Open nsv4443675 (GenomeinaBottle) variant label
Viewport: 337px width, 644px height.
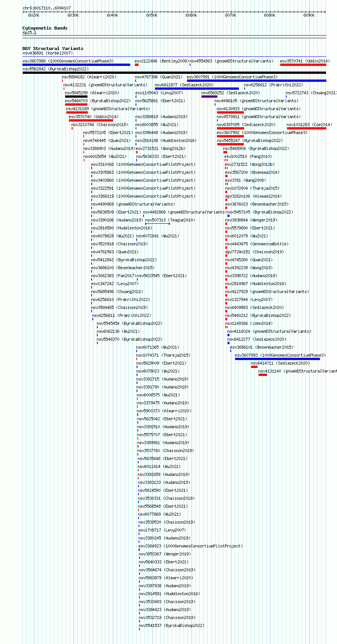(x=257, y=244)
